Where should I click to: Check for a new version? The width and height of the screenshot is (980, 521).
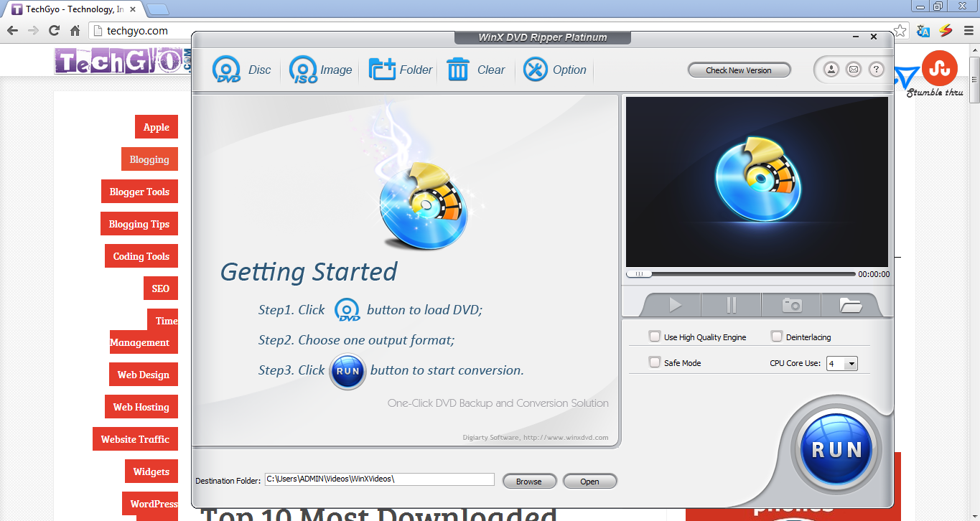[x=739, y=70]
